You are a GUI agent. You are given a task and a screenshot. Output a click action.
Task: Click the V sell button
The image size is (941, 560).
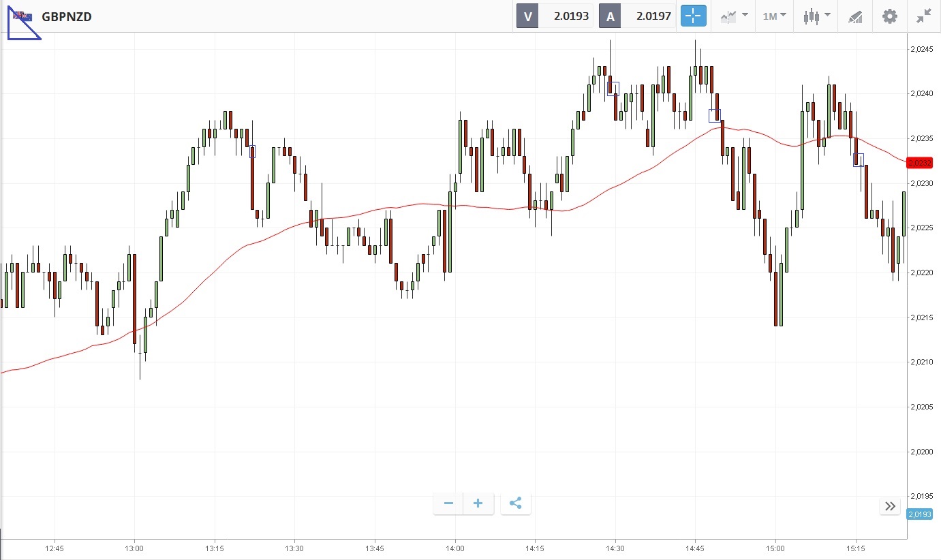coord(527,16)
